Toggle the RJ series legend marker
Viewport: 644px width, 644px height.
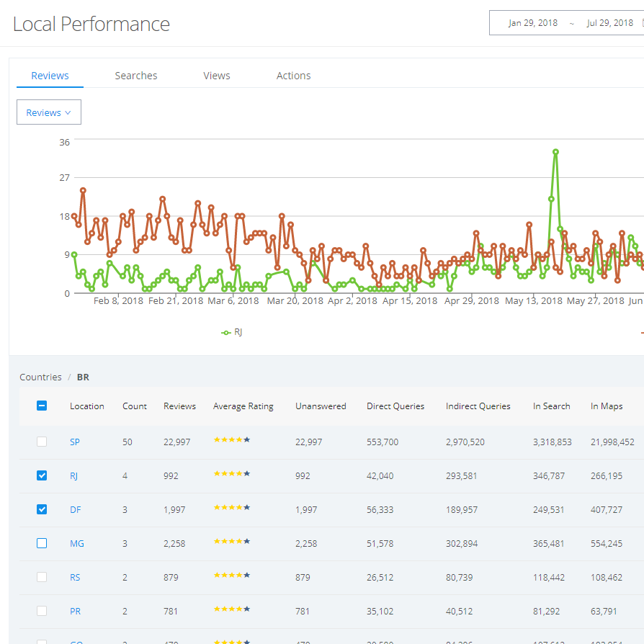226,332
